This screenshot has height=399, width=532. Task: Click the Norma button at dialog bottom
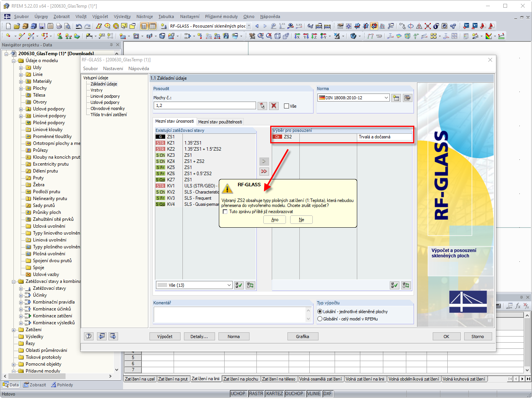(234, 337)
